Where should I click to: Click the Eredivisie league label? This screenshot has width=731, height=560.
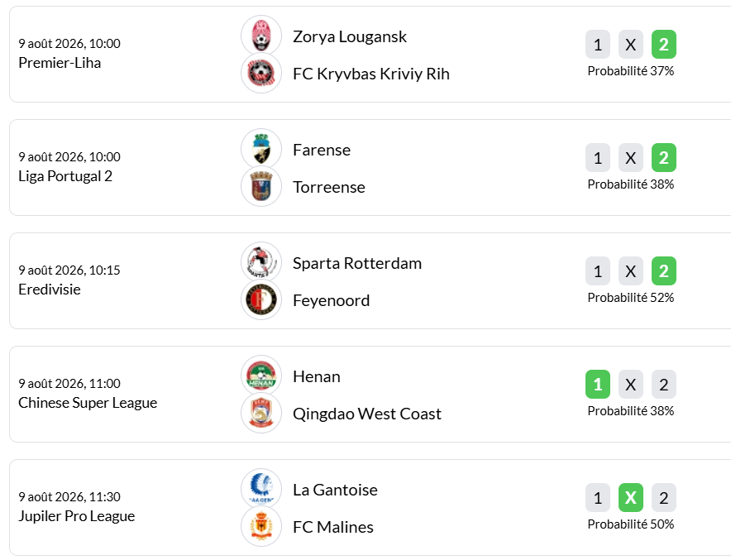click(50, 289)
